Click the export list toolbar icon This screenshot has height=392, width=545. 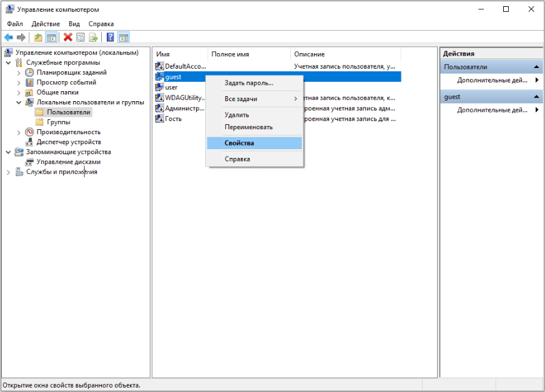[x=93, y=37]
